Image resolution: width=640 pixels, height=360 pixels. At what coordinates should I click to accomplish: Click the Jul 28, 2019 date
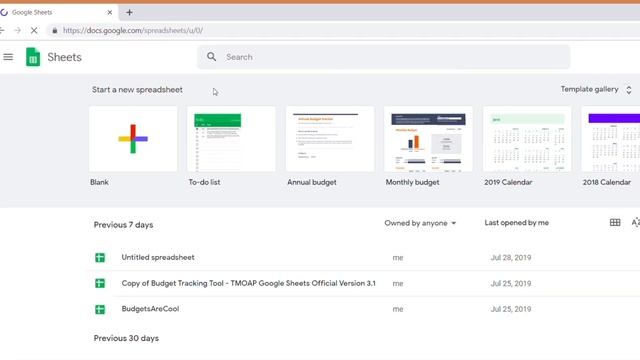tap(511, 258)
